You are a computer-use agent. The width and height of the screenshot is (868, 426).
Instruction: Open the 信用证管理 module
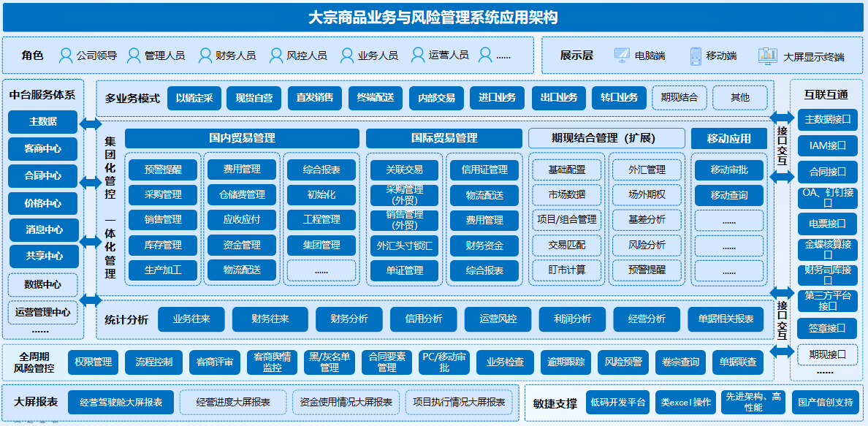[484, 170]
